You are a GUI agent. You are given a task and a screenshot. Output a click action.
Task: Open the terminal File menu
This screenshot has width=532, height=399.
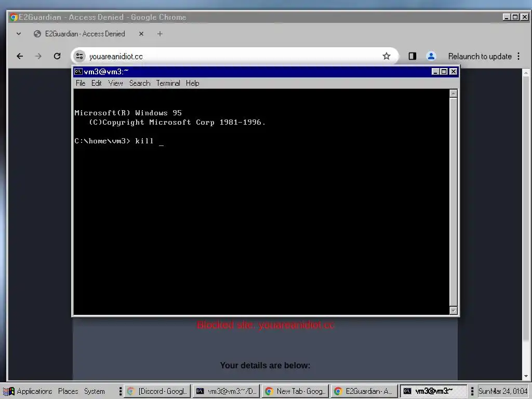(81, 83)
